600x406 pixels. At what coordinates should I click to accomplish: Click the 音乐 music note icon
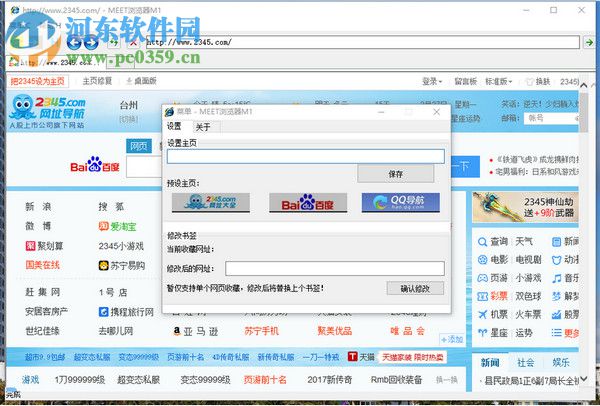click(556, 278)
